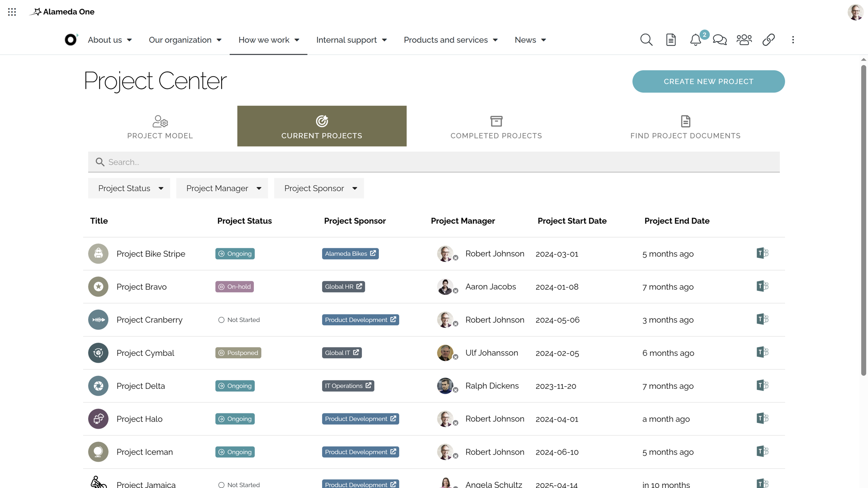The width and height of the screenshot is (868, 488).
Task: Open the people group icon
Action: pos(744,40)
